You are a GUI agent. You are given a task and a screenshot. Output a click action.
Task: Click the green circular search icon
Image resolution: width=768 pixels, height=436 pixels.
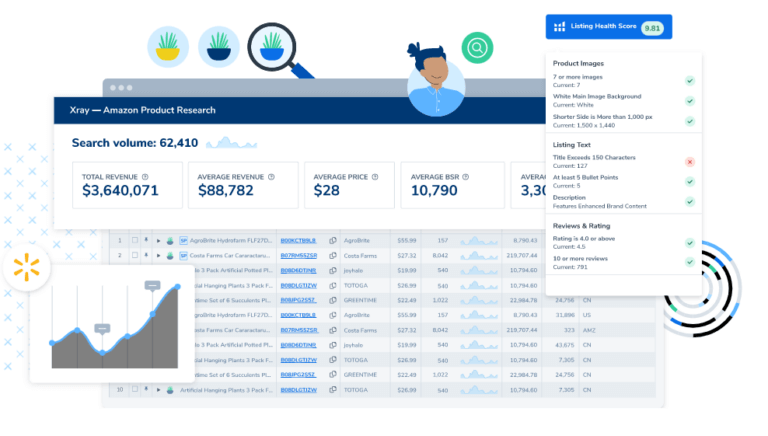477,48
